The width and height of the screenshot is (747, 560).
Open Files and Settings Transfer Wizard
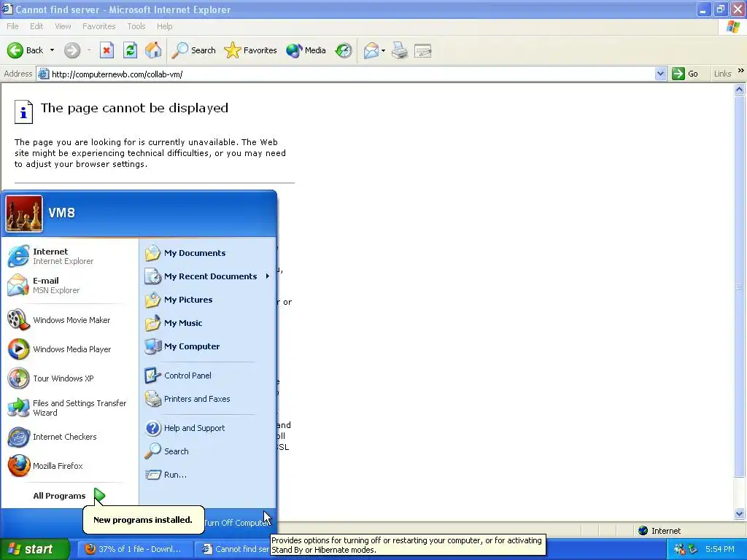click(69, 408)
